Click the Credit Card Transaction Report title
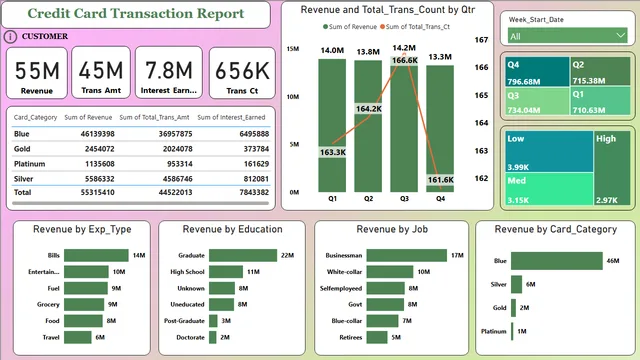640x360 pixels. [x=136, y=13]
